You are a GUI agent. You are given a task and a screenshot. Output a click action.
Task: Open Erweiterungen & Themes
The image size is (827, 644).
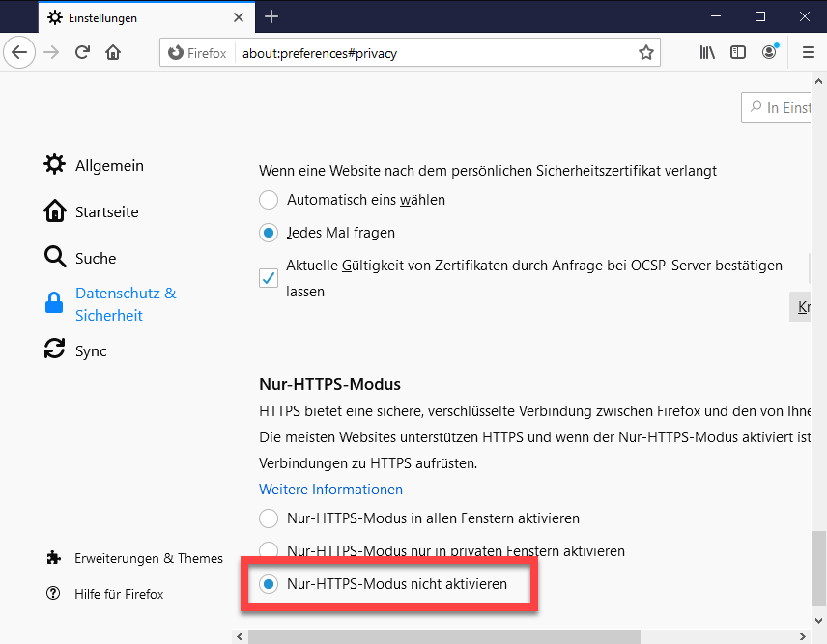tap(148, 559)
